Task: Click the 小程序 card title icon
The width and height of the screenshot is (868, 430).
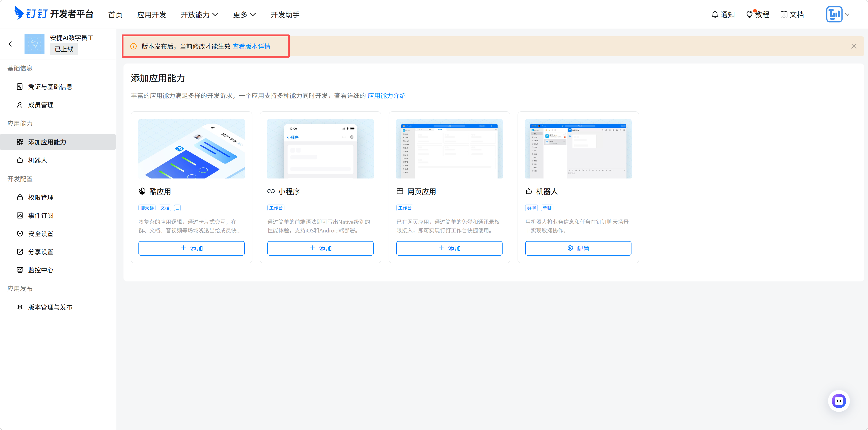Action: coord(271,191)
